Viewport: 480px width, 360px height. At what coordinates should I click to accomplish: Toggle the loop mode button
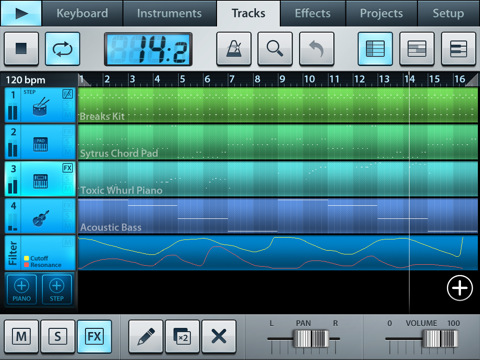62,49
